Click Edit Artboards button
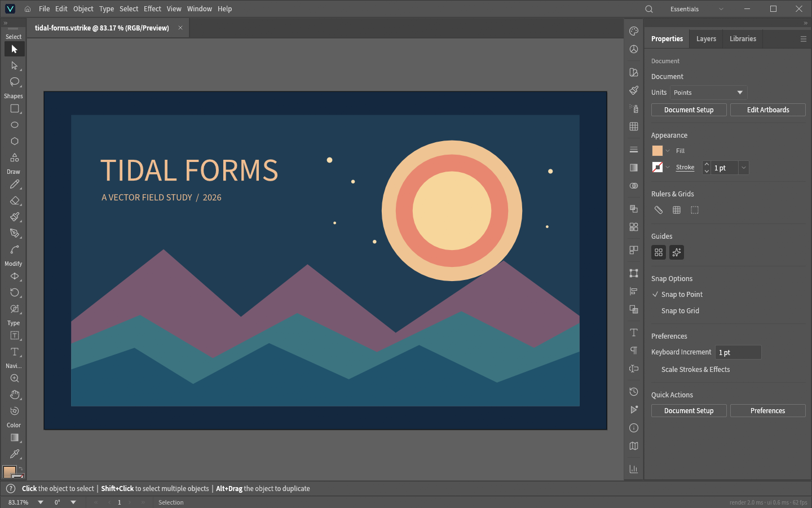Viewport: 812px width, 508px height. coord(768,110)
